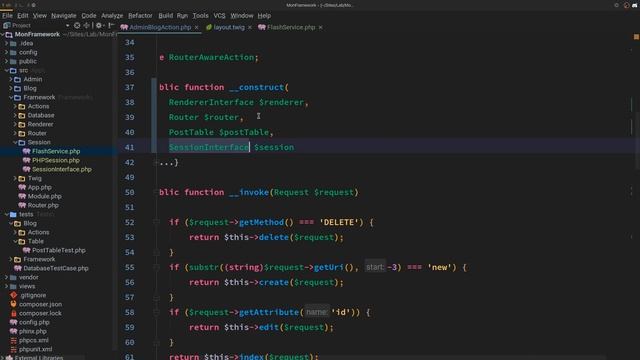Switch to the layout.twig tab
This screenshot has height=360, width=640.
tap(229, 27)
